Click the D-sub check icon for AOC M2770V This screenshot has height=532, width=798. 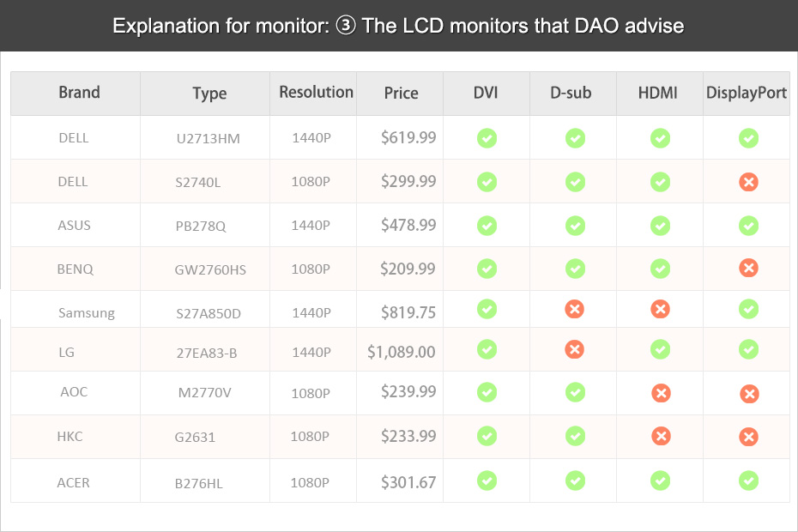pyautogui.click(x=575, y=392)
